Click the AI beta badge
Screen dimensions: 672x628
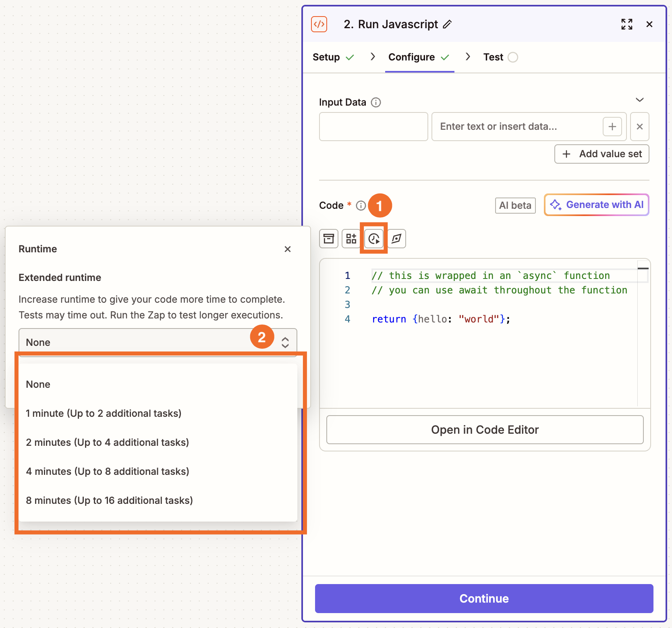coord(515,206)
